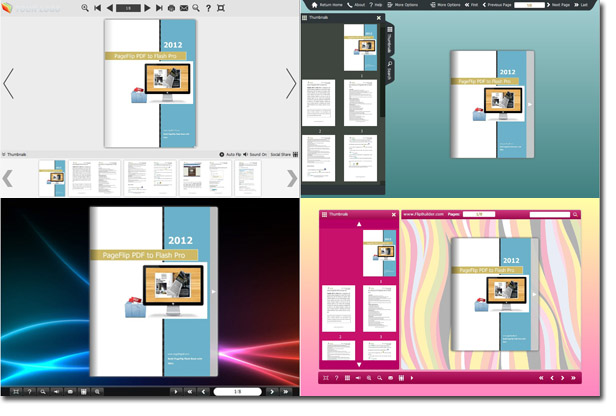Go to last page in black viewer toolbar
The image size is (616, 416).
pos(286,391)
